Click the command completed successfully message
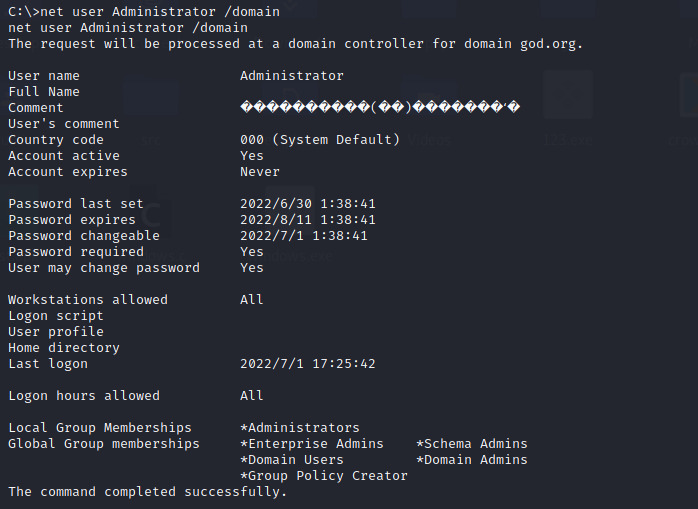 click(x=148, y=492)
